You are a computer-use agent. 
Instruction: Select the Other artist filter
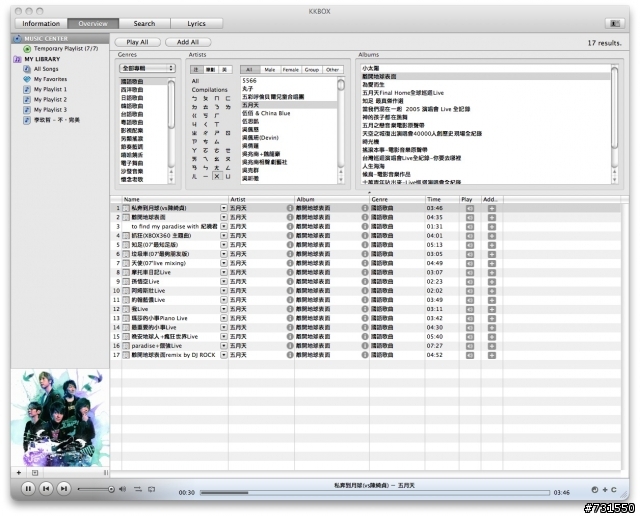point(333,70)
